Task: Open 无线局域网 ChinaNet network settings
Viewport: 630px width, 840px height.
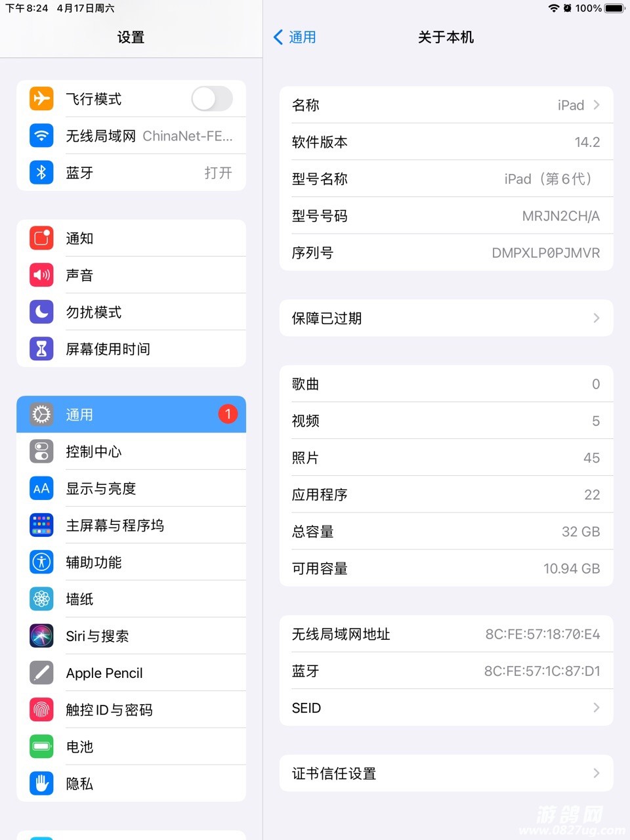Action: pos(131,136)
